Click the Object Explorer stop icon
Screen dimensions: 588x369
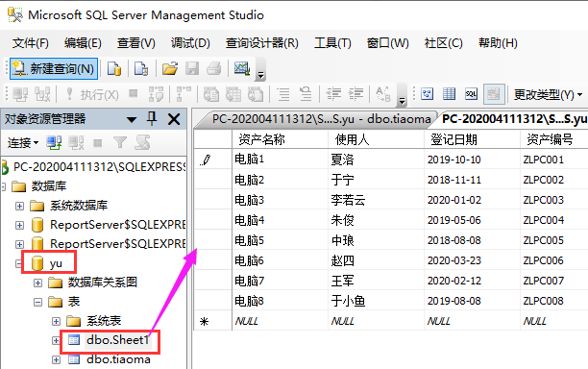coord(98,143)
